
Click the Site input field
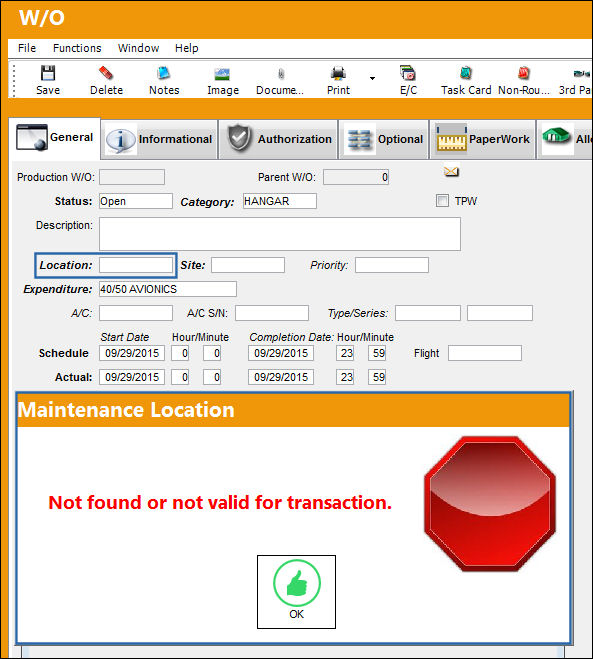click(248, 265)
